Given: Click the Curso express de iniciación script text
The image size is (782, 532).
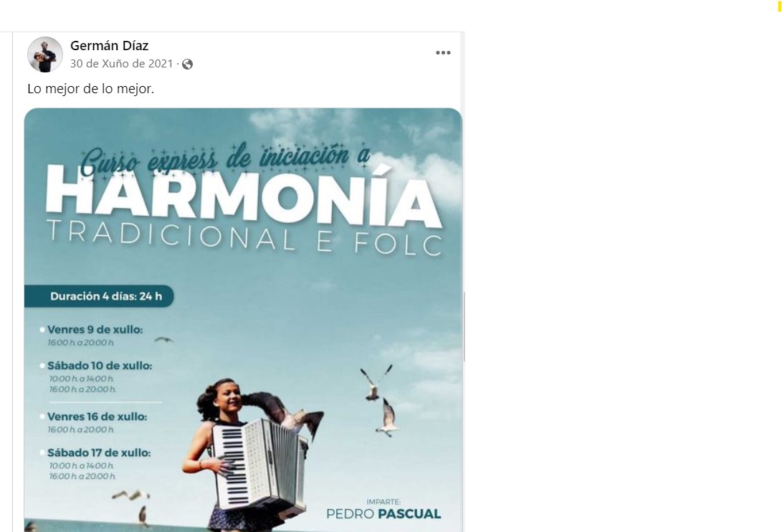Looking at the screenshot, I should [224, 158].
